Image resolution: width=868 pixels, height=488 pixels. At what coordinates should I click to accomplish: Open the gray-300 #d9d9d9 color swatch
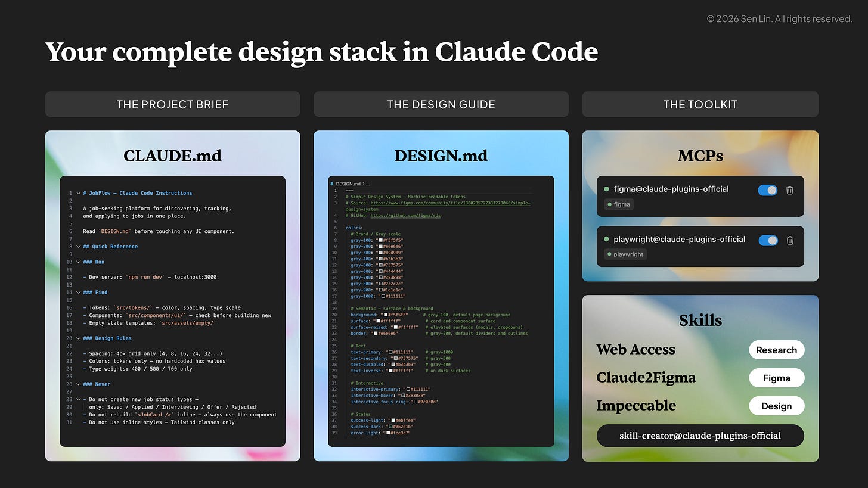coord(380,253)
